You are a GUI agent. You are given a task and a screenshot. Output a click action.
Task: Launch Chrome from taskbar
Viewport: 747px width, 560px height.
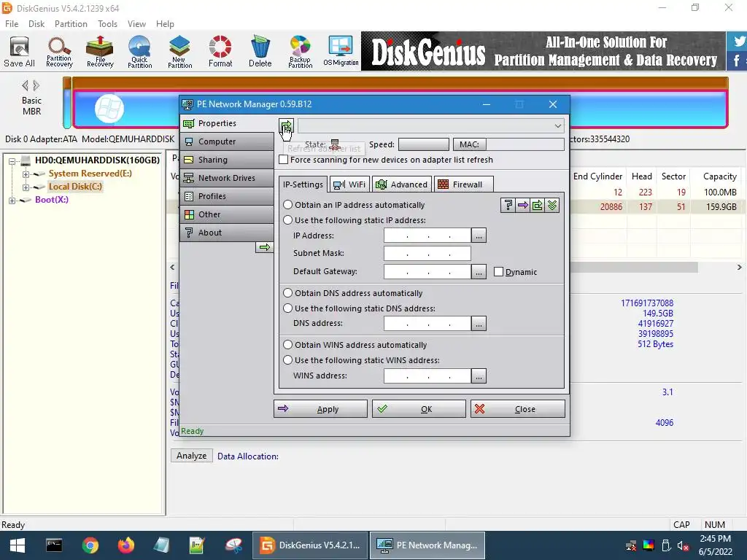click(x=90, y=545)
